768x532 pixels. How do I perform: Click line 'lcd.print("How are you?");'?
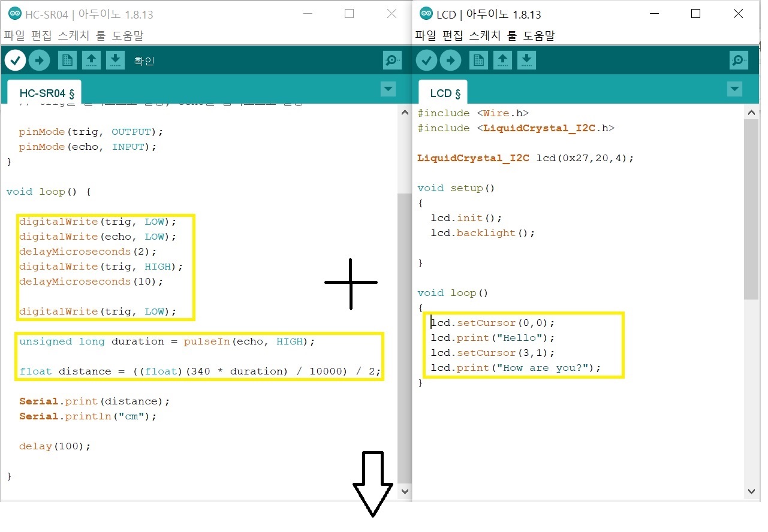516,368
